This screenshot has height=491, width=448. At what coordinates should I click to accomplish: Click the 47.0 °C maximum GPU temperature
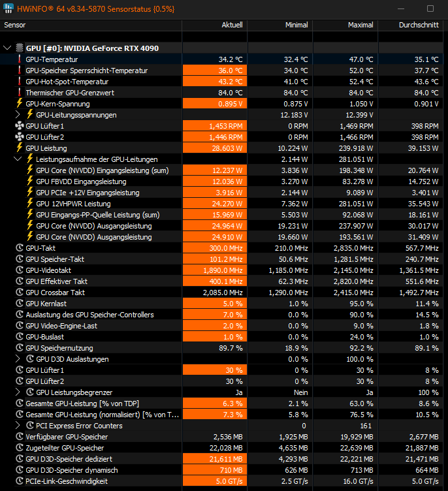click(x=361, y=59)
